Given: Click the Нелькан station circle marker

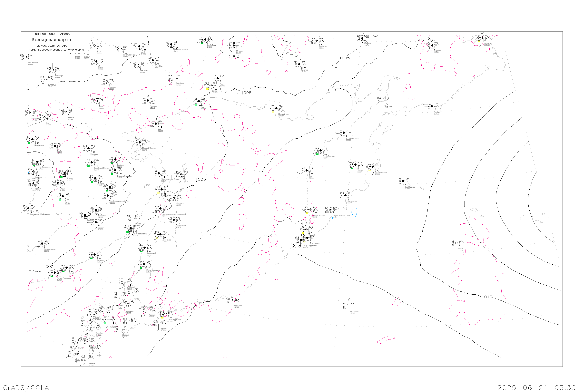Looking at the screenshot, I should pos(148,101).
